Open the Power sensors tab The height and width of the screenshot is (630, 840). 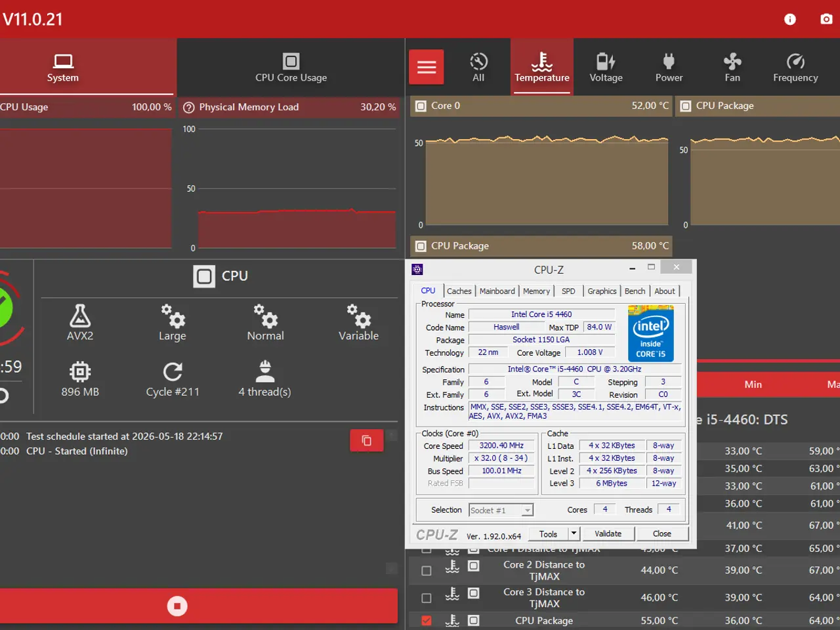point(669,68)
